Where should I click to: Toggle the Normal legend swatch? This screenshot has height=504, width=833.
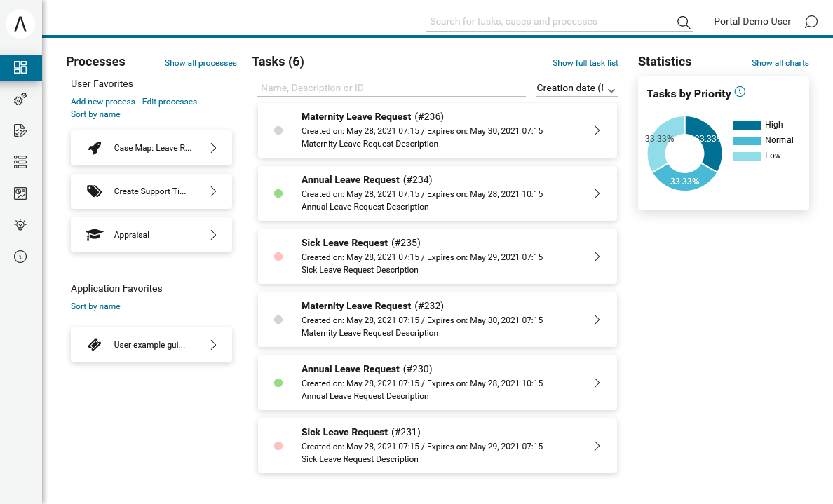pyautogui.click(x=747, y=141)
